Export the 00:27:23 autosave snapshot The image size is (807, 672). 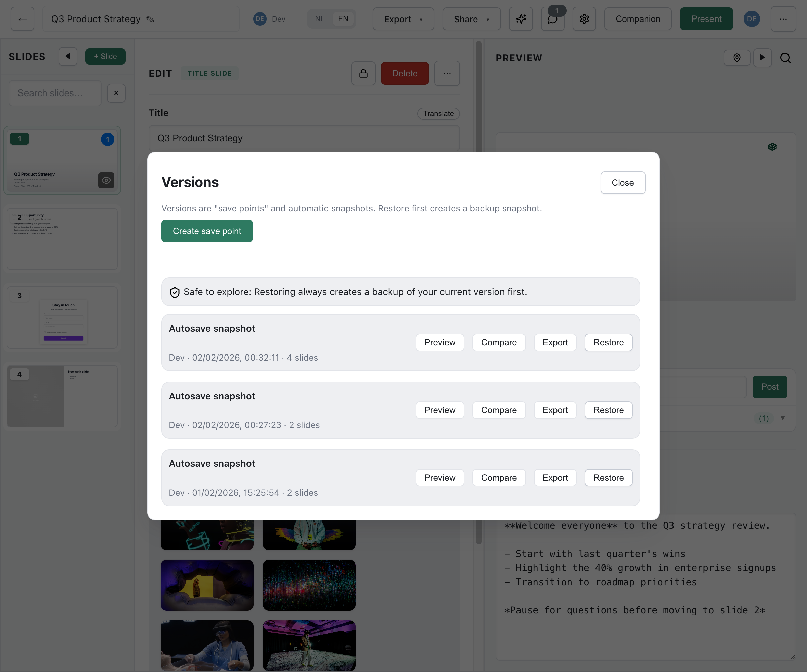pyautogui.click(x=555, y=410)
